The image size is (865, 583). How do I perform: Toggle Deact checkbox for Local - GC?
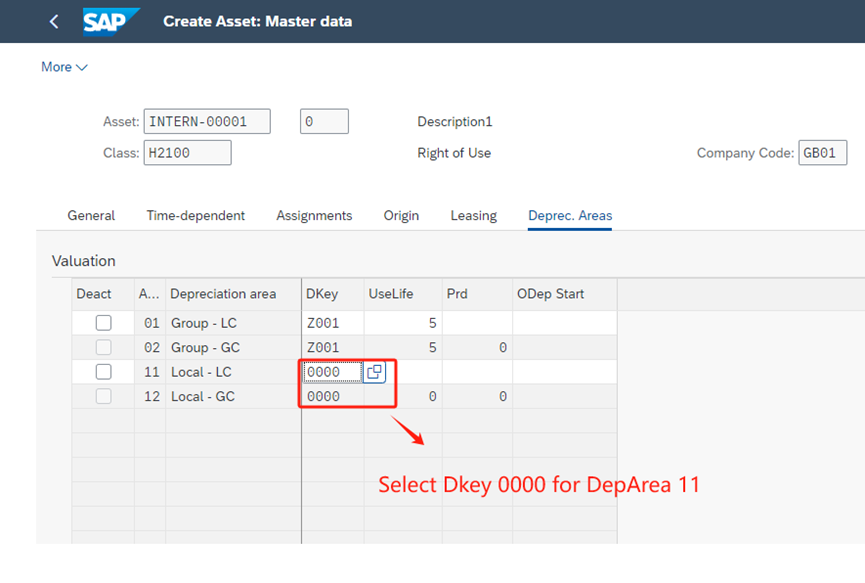coord(103,396)
